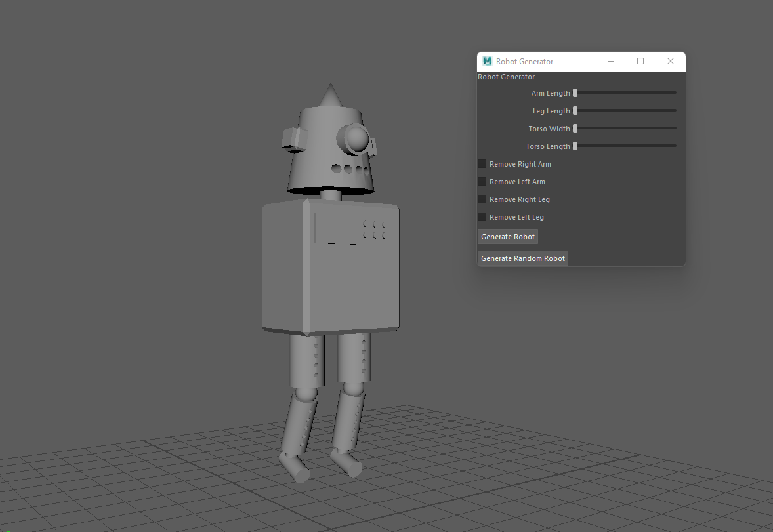Click the Torso Length label

(548, 146)
